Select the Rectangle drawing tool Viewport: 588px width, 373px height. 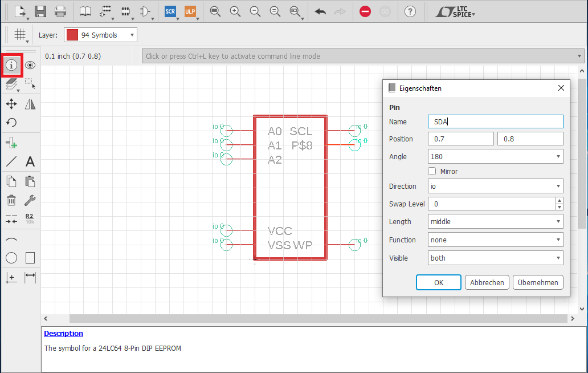click(x=30, y=258)
